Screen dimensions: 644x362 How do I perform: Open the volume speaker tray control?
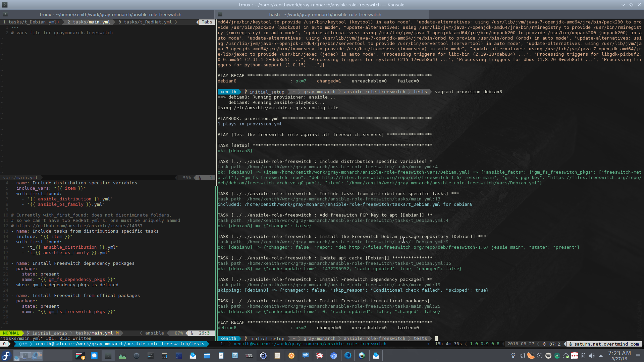592,356
